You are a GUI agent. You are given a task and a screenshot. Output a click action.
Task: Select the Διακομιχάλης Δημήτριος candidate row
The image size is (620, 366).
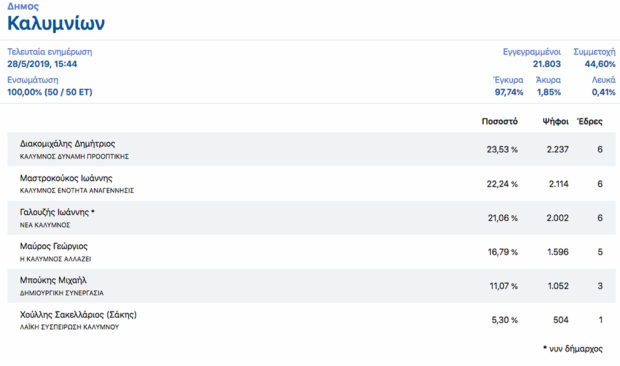[311, 149]
